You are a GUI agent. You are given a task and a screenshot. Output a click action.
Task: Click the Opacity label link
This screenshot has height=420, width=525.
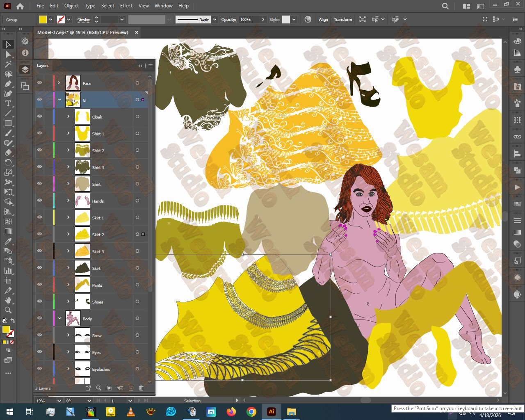click(x=229, y=19)
